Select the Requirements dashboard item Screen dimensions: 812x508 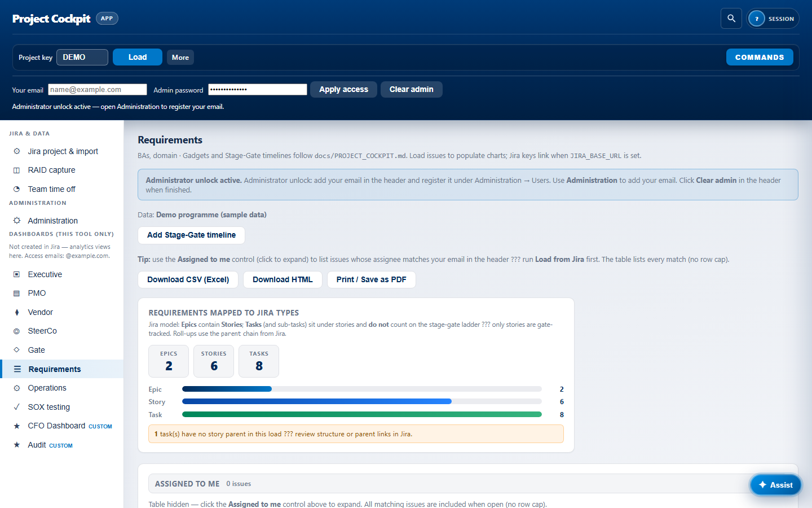pos(62,369)
